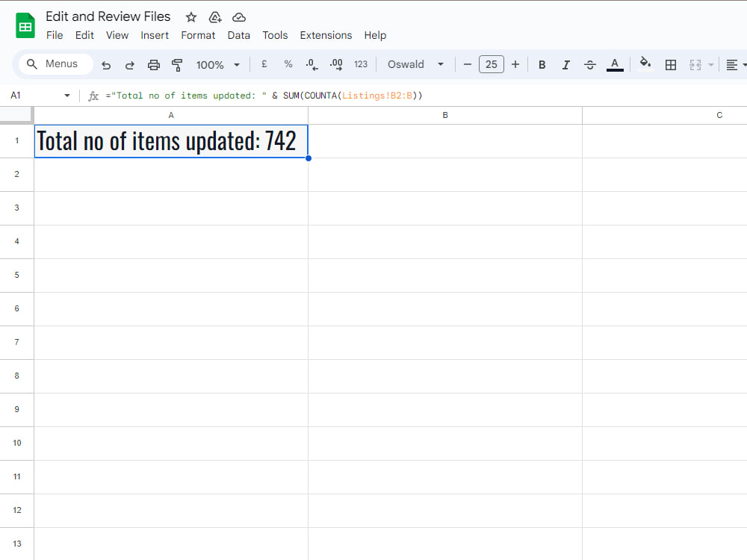Expand the Name box A1 dropdown arrow
The width and height of the screenshot is (747, 560).
(x=67, y=96)
